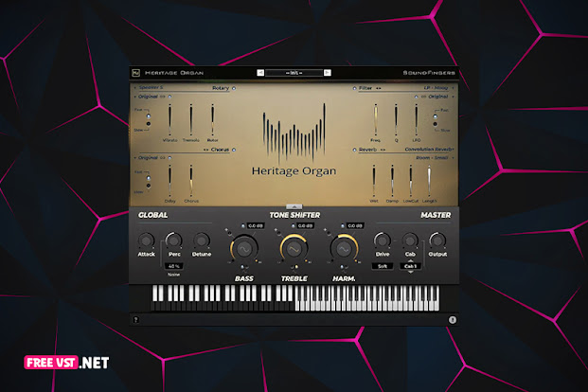
Task: Select Rotary Slow speed radio button
Action: [x=149, y=123]
